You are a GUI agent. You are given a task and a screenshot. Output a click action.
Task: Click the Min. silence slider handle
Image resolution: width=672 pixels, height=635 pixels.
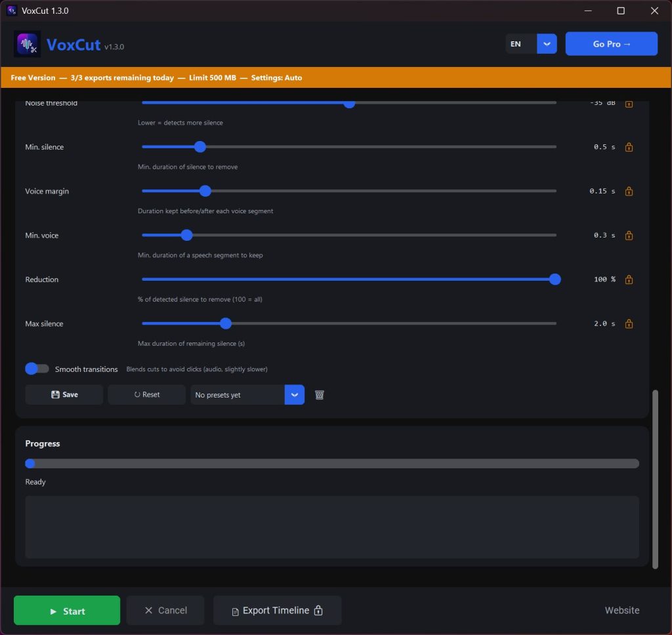[199, 146]
